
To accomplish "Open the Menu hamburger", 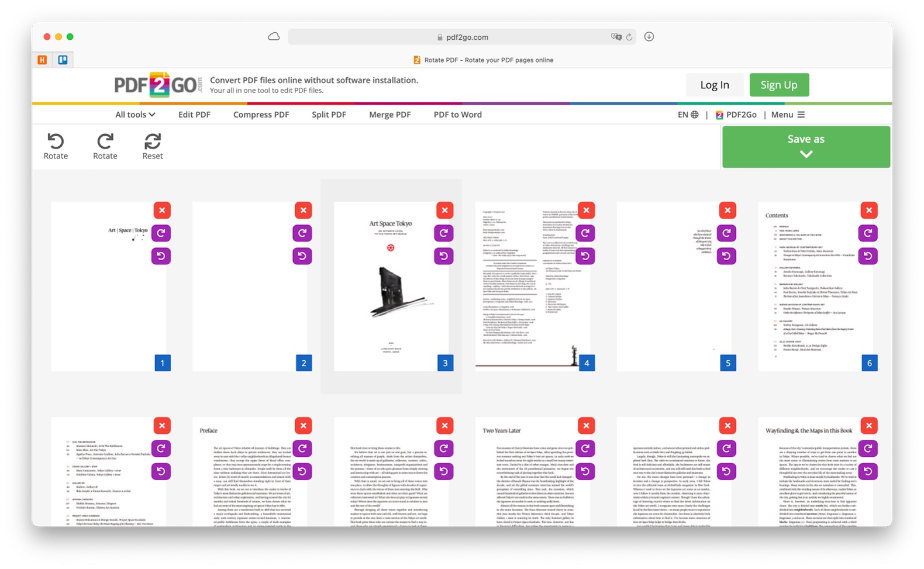I will (x=788, y=115).
